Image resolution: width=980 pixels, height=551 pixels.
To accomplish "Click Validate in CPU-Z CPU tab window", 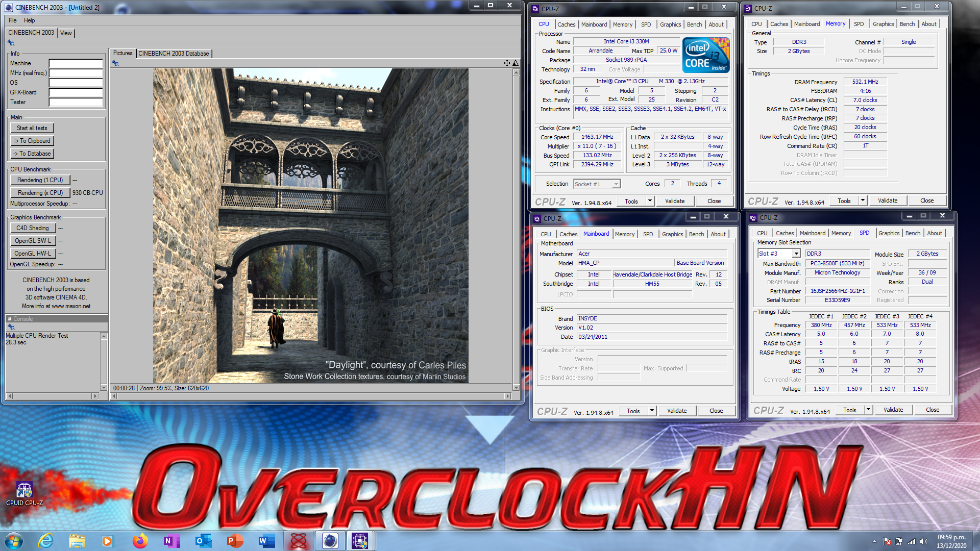I will pos(675,201).
